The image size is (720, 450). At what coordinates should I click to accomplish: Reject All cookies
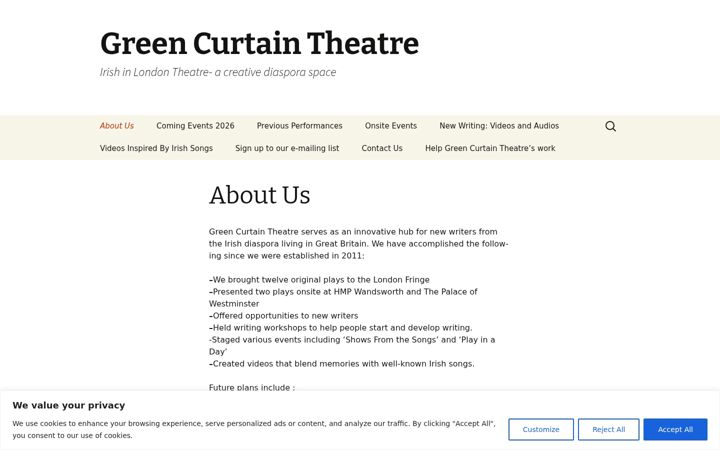click(608, 429)
